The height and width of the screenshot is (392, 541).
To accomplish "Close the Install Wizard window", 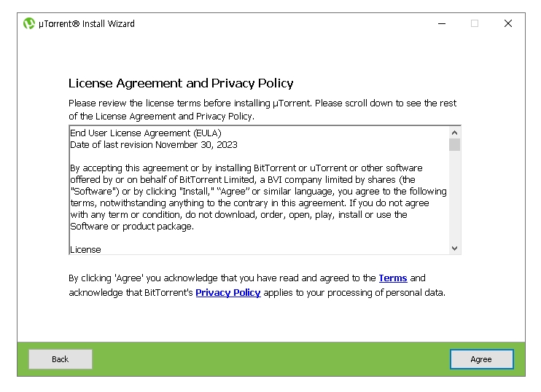I will (508, 23).
